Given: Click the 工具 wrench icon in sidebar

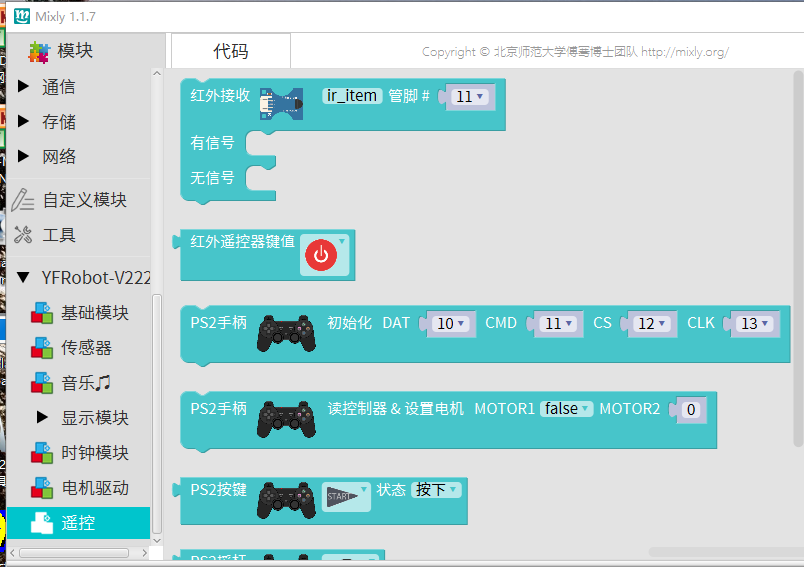Looking at the screenshot, I should (24, 235).
